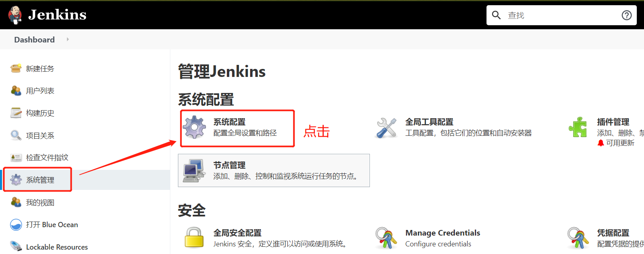Click the Blue Ocean circle icon
This screenshot has width=644, height=254.
click(16, 225)
